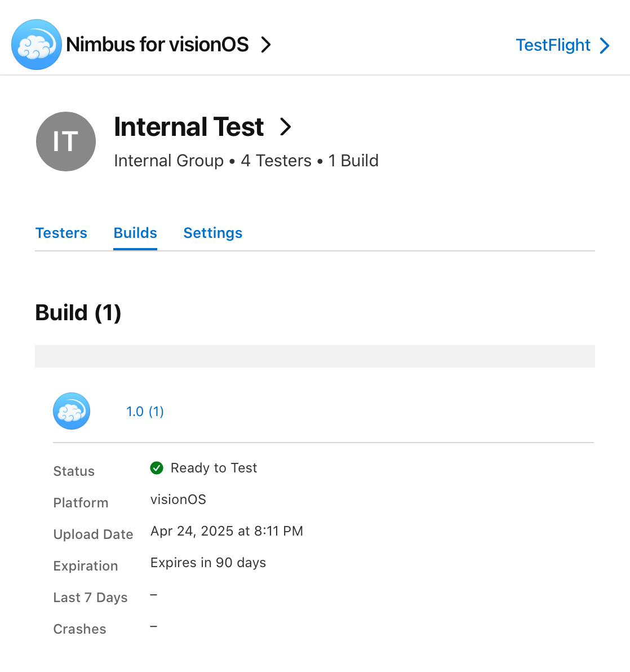Click the Build (1) section heading

(78, 312)
